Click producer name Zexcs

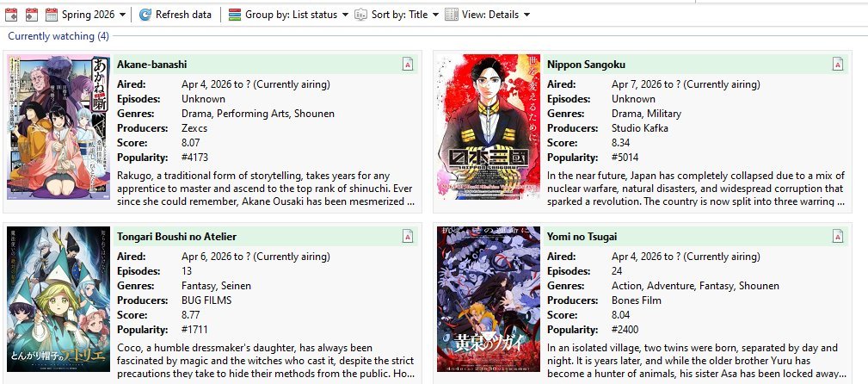tap(194, 128)
